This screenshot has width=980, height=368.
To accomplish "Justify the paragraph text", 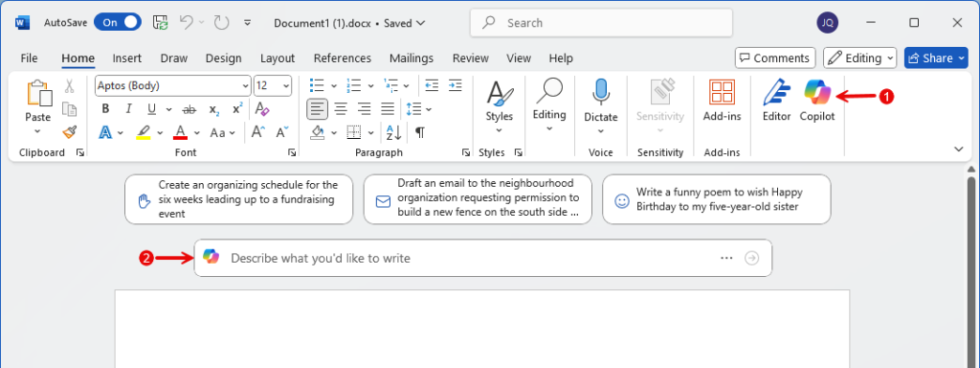I will [x=389, y=109].
